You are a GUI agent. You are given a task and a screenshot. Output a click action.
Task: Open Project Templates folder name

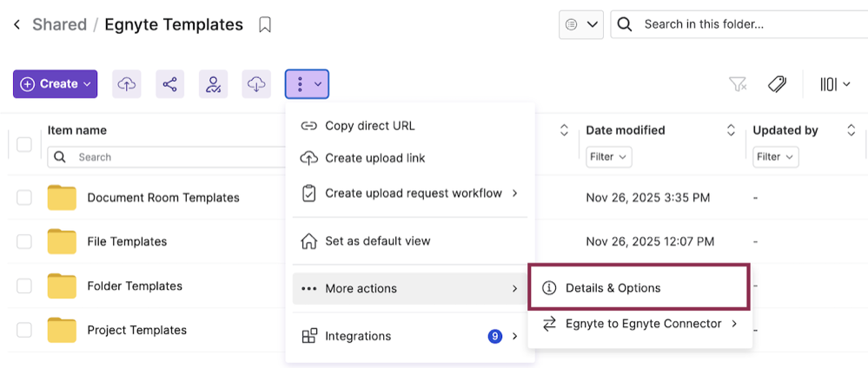(136, 331)
